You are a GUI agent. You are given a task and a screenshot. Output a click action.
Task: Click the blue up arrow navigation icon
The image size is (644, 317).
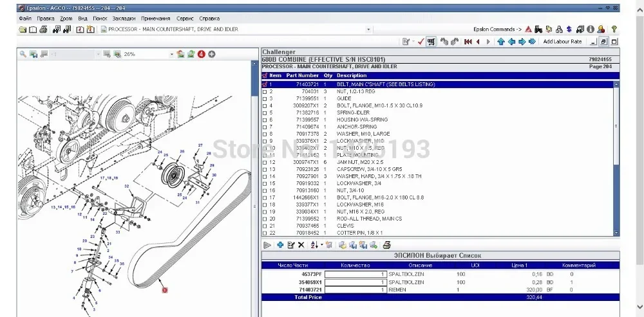coord(500,41)
